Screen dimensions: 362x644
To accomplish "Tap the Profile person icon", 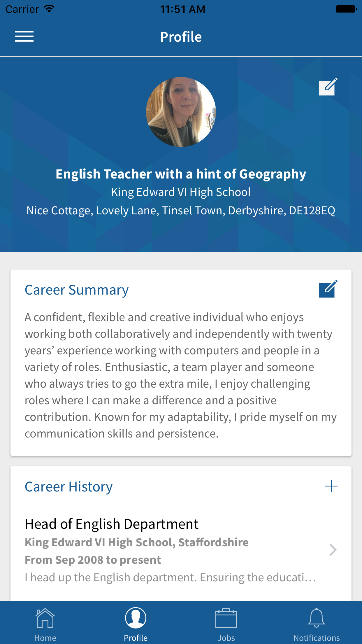I will click(136, 618).
